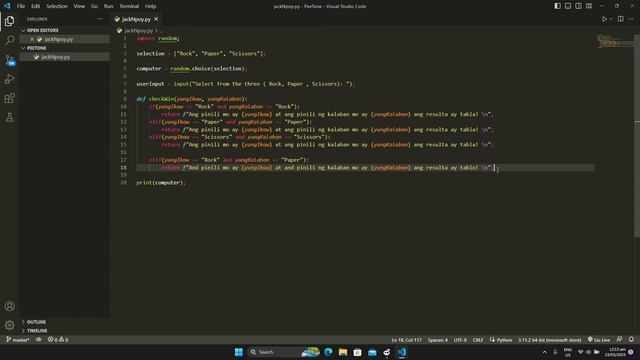
Task: Open the Edit menu
Action: pos(36,6)
